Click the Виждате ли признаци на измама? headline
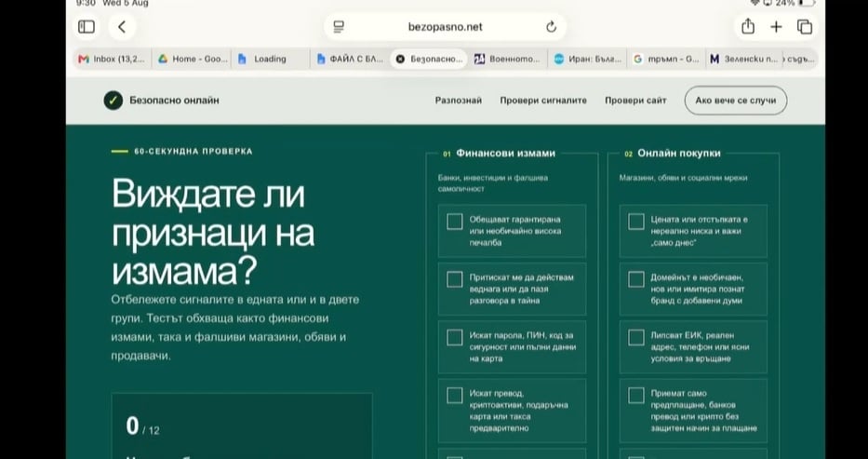 [213, 232]
